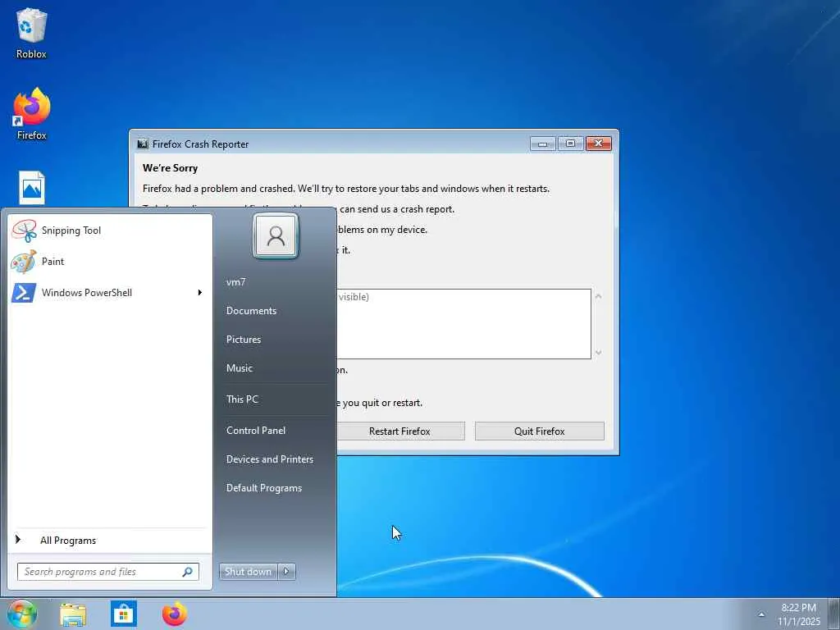Expand All Programs list

point(67,541)
